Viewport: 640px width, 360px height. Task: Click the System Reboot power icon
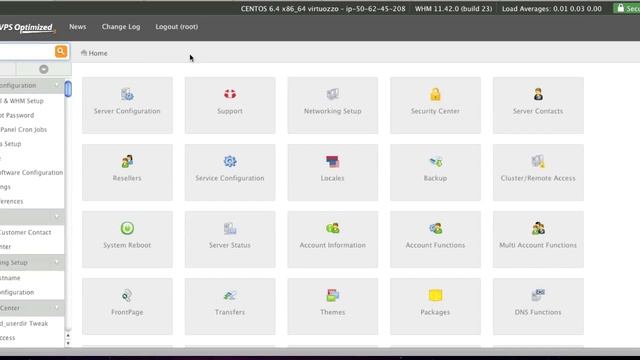pyautogui.click(x=127, y=228)
